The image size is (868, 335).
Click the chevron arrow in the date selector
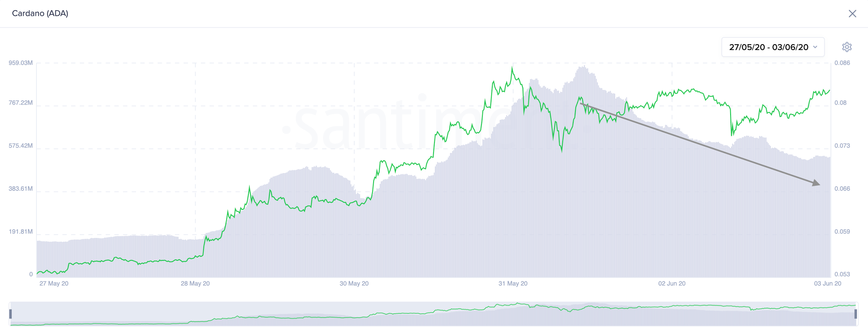click(815, 47)
